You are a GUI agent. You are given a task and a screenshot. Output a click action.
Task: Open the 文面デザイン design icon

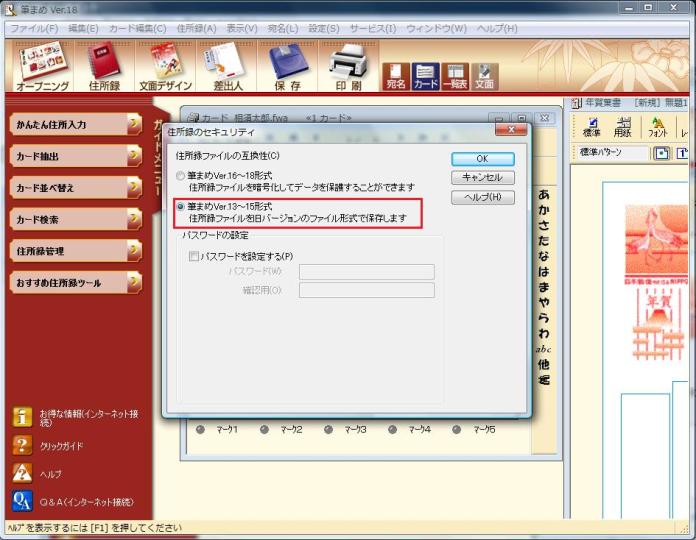[166, 67]
